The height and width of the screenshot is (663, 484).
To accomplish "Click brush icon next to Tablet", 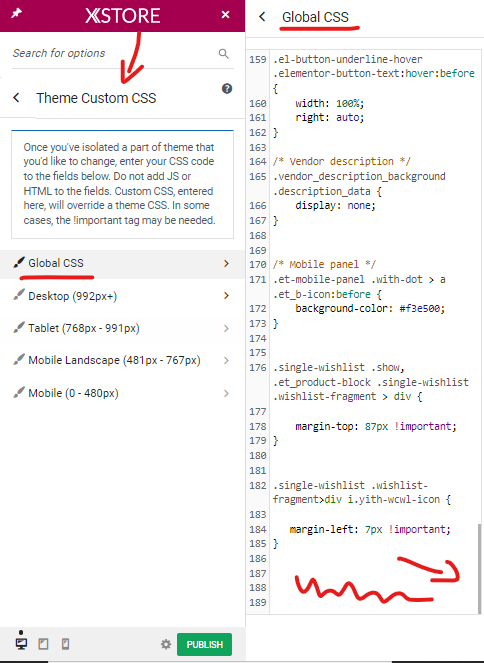I will (x=19, y=327).
